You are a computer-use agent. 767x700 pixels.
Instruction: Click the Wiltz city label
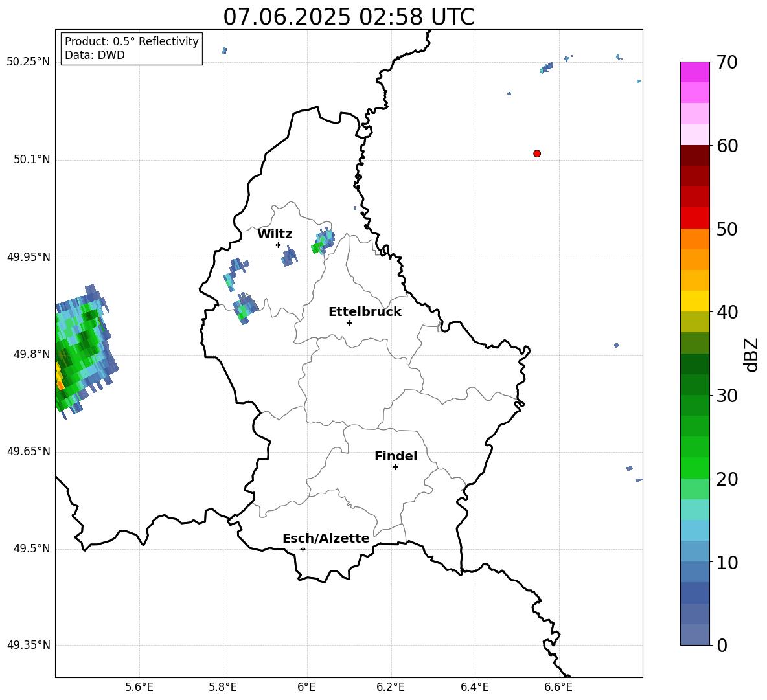pos(275,234)
